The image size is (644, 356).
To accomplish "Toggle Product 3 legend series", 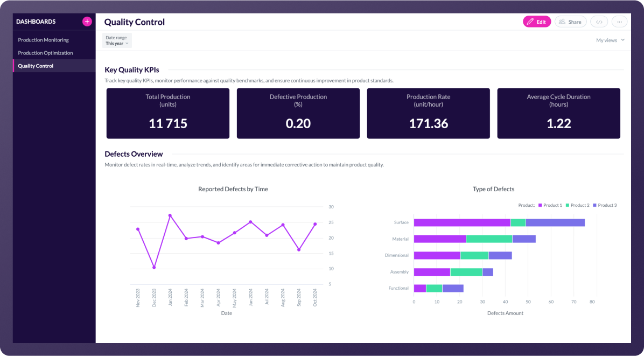I will pyautogui.click(x=604, y=205).
